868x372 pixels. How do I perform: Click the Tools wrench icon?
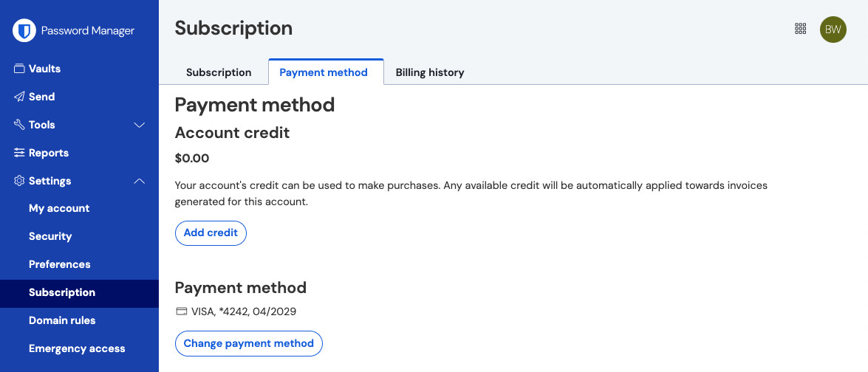click(20, 125)
